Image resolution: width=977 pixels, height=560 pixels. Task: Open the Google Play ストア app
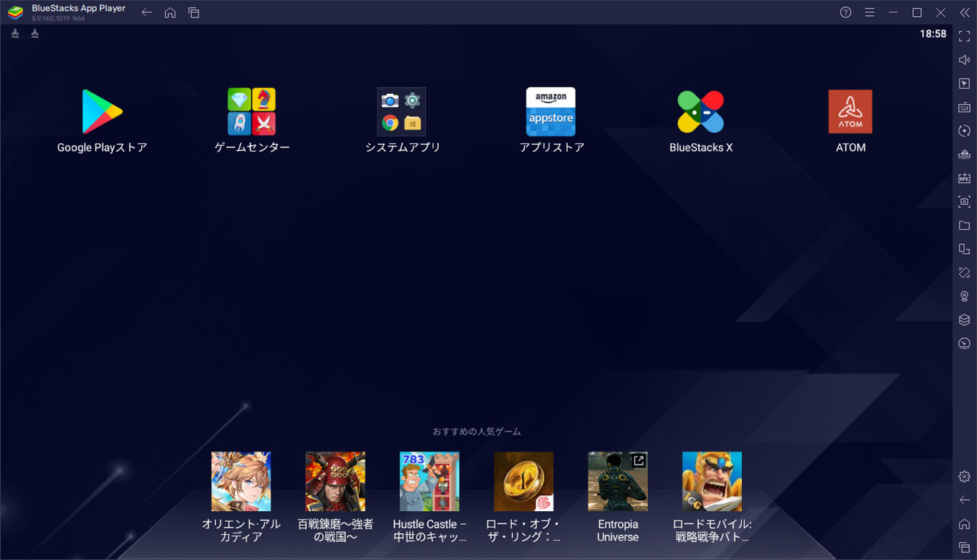pos(102,112)
